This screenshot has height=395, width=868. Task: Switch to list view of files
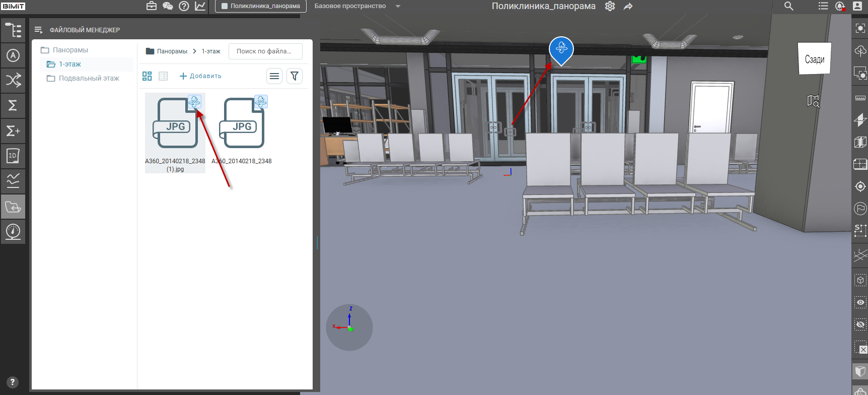[x=163, y=76]
